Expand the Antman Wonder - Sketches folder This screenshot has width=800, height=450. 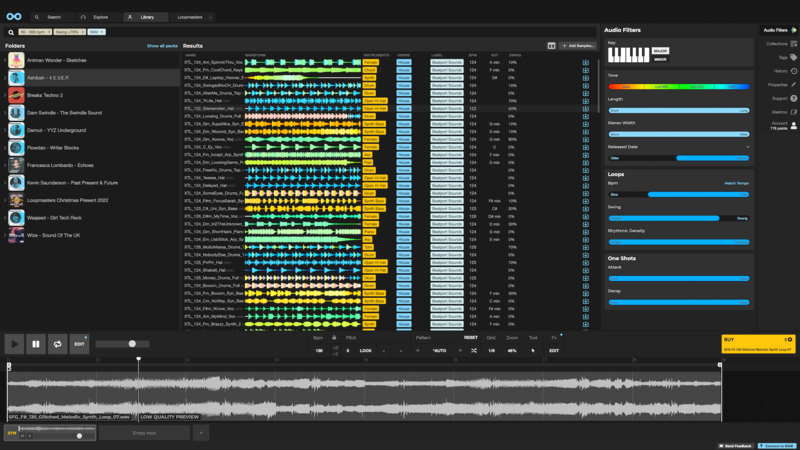click(3, 60)
